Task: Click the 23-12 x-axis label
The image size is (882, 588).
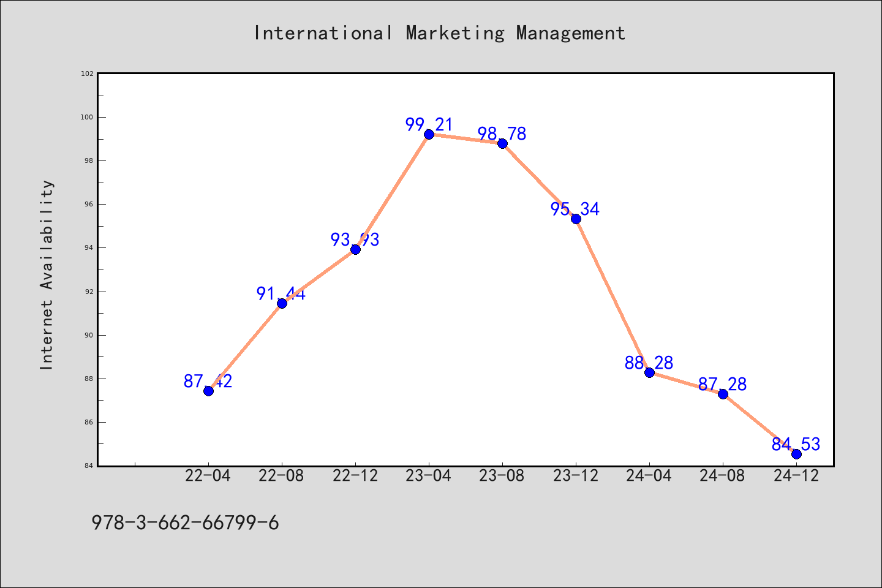Action: (576, 475)
